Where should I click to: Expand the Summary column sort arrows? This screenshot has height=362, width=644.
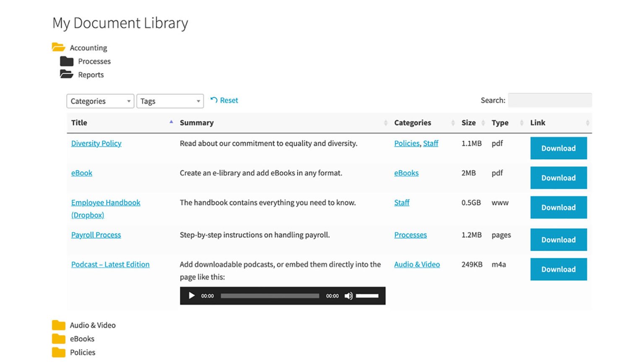(x=386, y=122)
